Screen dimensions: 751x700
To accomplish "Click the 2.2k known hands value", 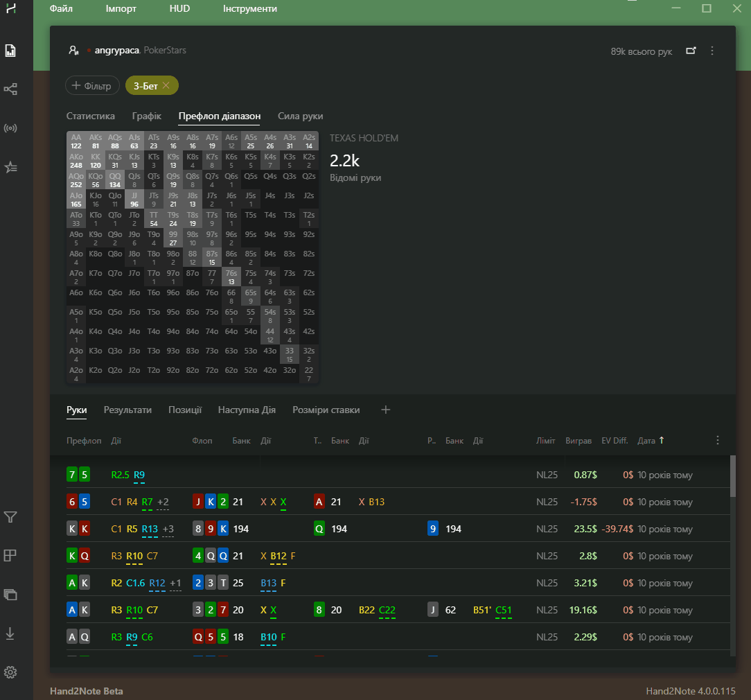I will tap(345, 161).
